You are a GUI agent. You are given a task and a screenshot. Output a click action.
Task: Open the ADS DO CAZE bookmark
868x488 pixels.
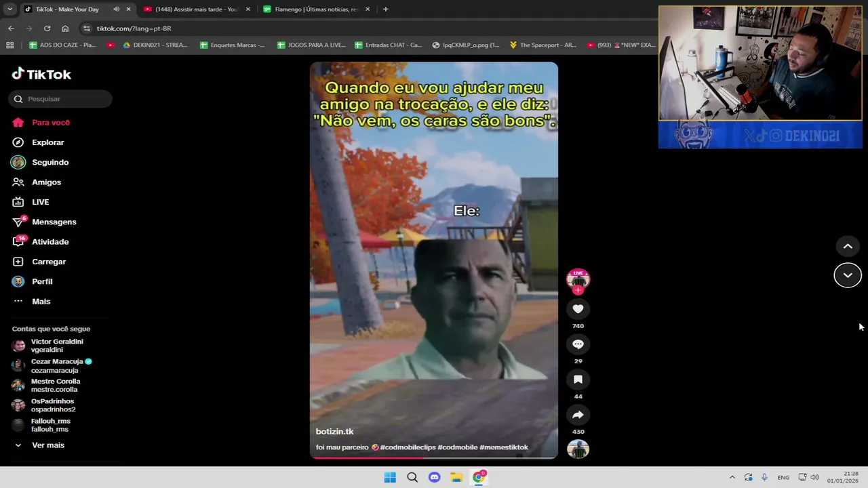coord(62,45)
